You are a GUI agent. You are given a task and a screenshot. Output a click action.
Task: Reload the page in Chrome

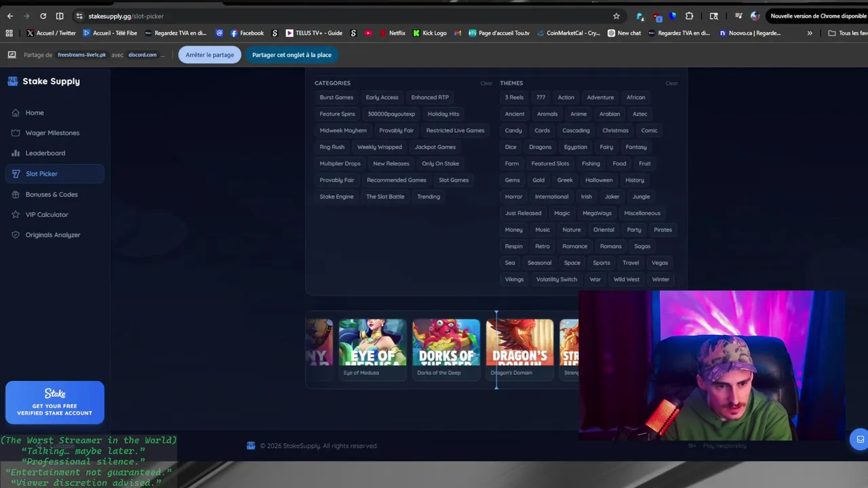[x=43, y=16]
